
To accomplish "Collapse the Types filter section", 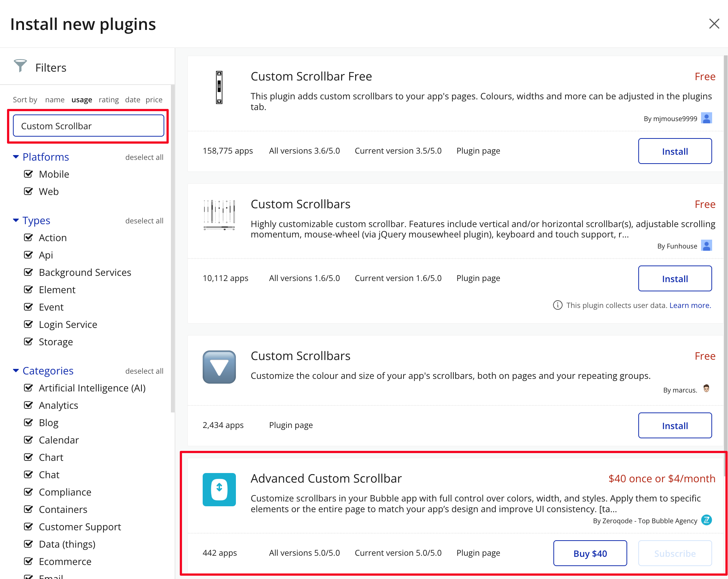I will (x=16, y=220).
